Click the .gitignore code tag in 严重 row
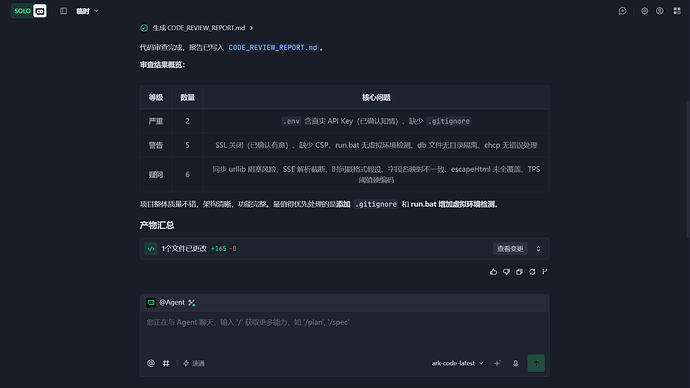690x388 pixels. click(x=449, y=121)
